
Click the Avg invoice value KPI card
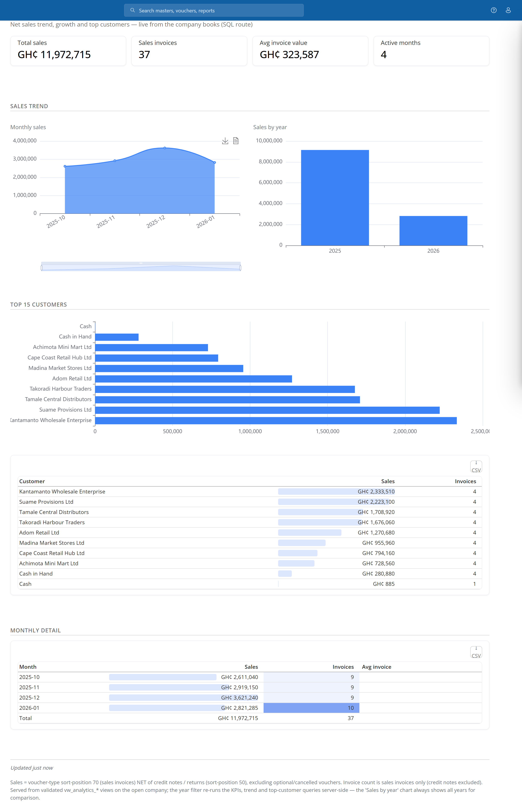point(310,51)
